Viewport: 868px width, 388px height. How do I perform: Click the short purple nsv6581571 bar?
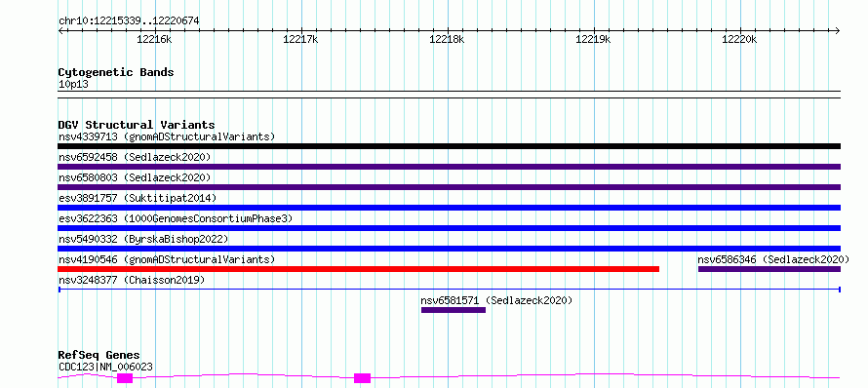[x=454, y=310]
